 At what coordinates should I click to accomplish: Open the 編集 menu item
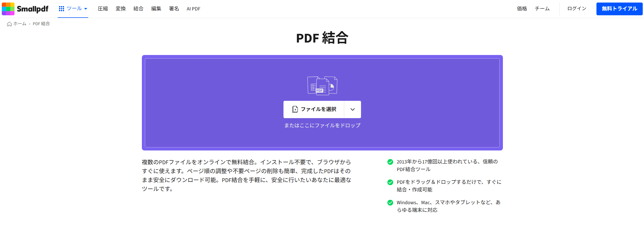(x=156, y=8)
